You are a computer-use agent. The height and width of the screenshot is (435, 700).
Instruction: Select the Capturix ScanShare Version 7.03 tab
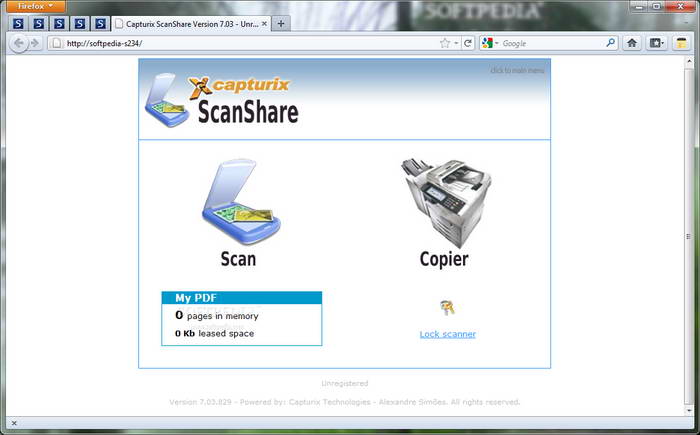tap(191, 24)
